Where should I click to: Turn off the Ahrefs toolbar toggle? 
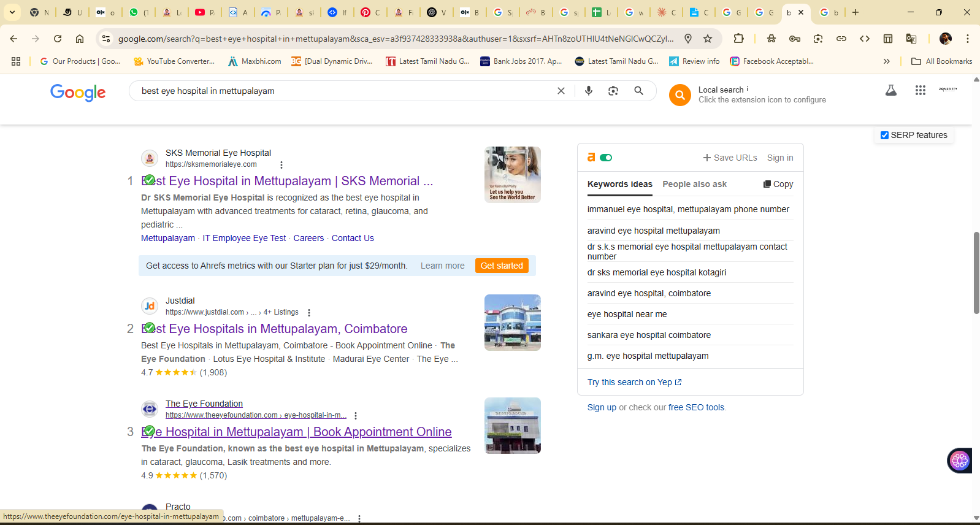point(606,158)
